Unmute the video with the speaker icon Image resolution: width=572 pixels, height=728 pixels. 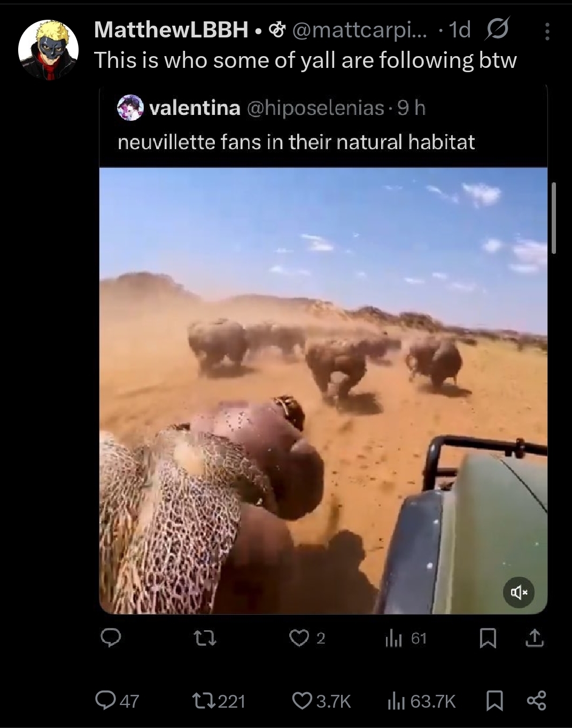coord(519,592)
